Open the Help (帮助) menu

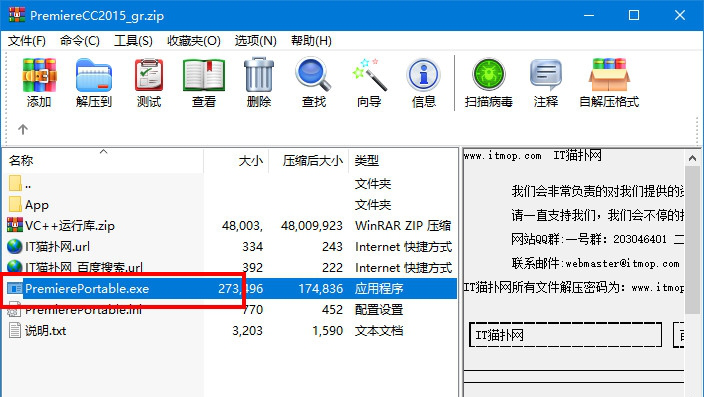click(x=311, y=41)
